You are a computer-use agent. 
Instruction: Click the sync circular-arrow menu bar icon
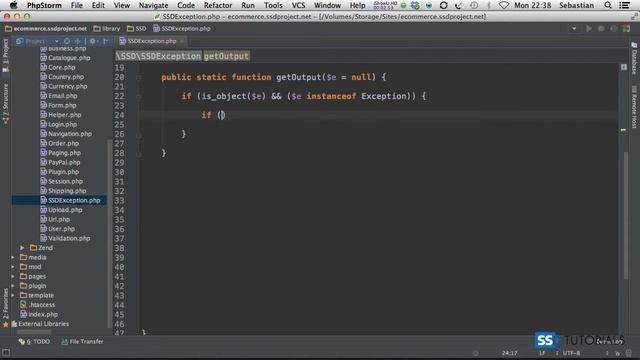coord(444,5)
